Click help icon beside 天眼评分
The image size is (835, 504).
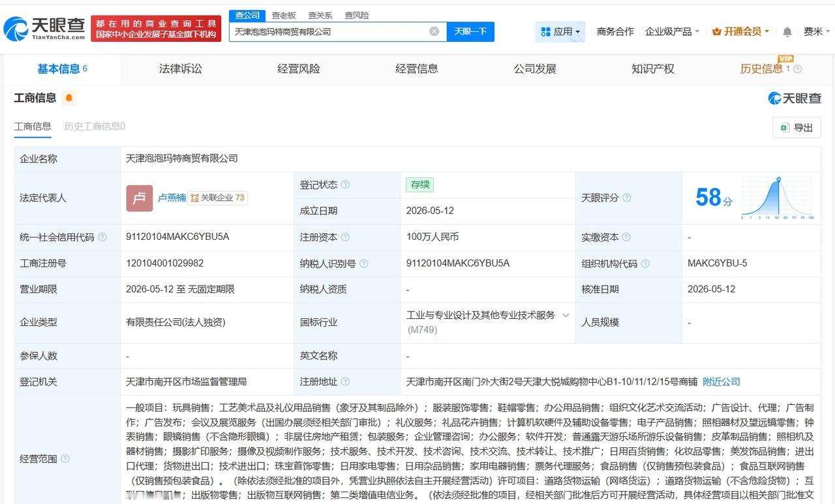point(626,198)
